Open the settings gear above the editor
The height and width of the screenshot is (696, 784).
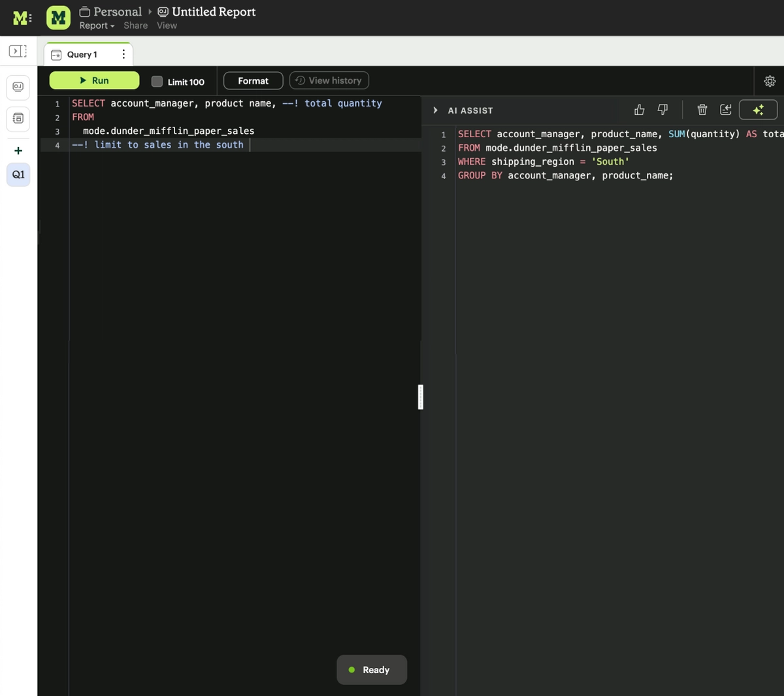(770, 80)
